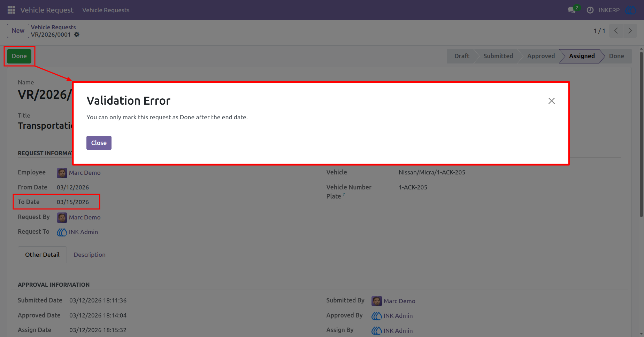Open Vehicle Requests breadcrumb link
The height and width of the screenshot is (337, 644).
click(53, 27)
